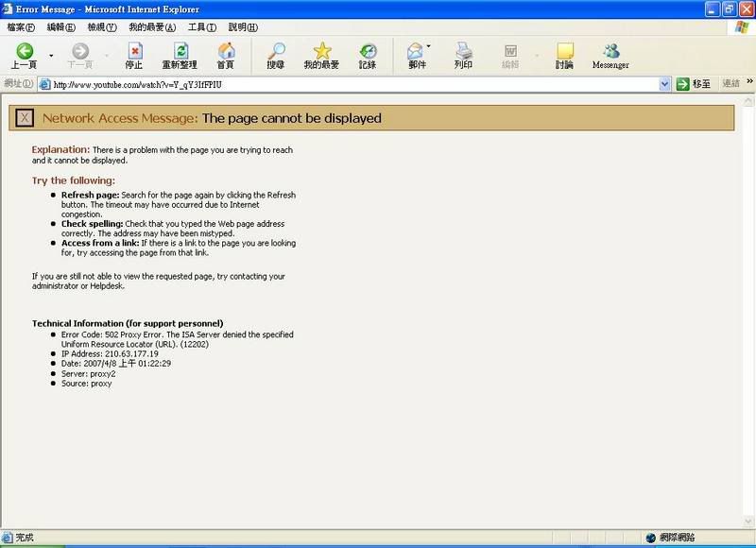The width and height of the screenshot is (756, 548).
Task: Click the 'Try the following:' heading
Action: coord(74,180)
